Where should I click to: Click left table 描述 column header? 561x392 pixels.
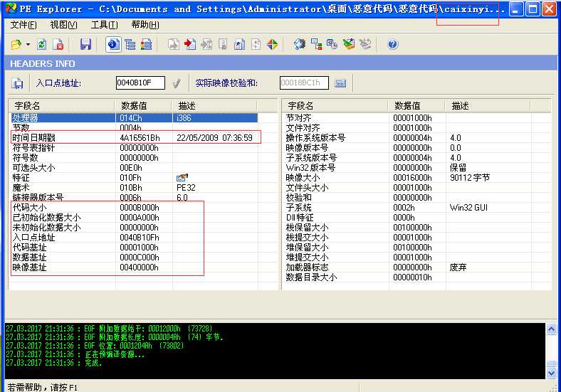[215, 106]
